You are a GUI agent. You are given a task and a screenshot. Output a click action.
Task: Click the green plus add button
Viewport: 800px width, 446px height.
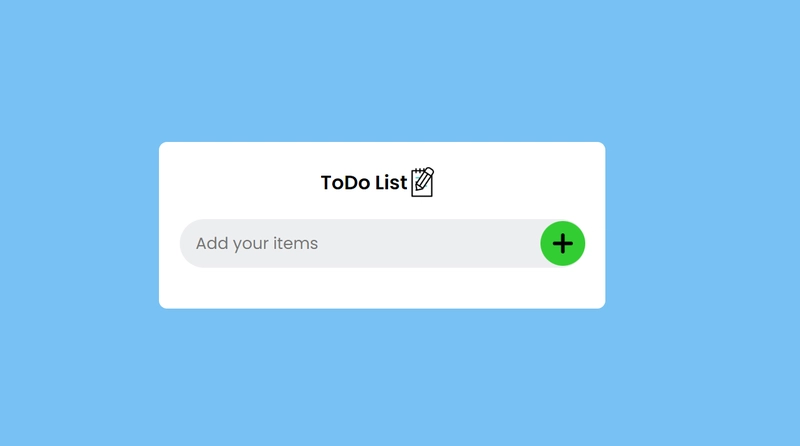pyautogui.click(x=562, y=243)
